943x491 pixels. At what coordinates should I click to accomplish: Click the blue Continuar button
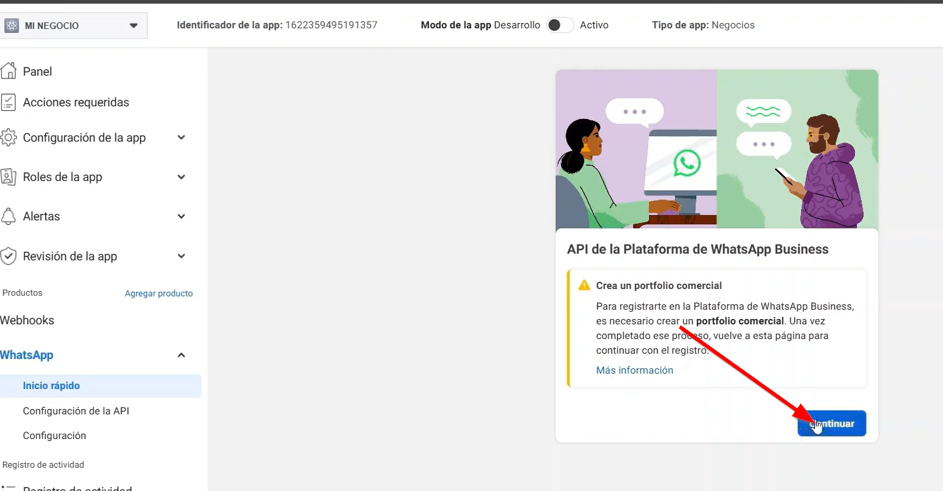click(832, 424)
